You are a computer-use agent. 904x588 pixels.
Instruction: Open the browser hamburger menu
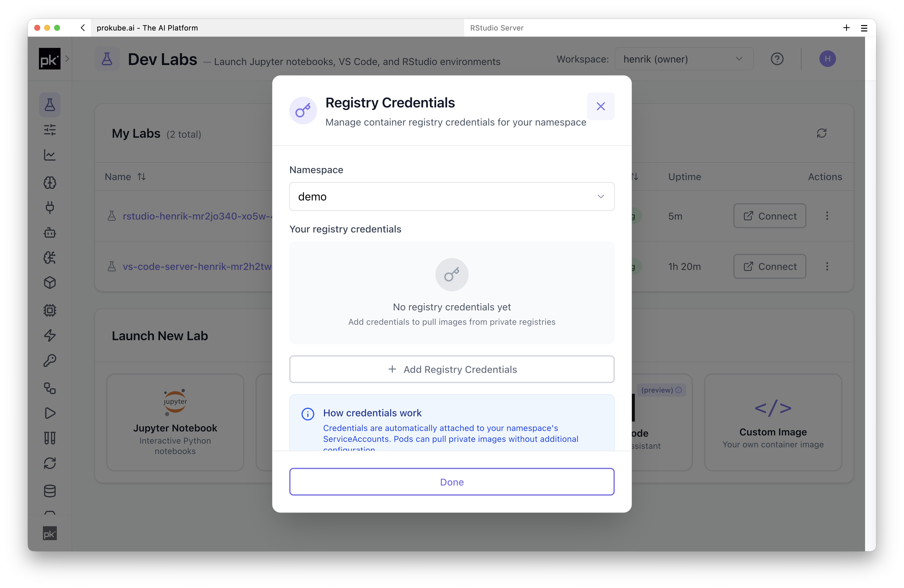864,28
